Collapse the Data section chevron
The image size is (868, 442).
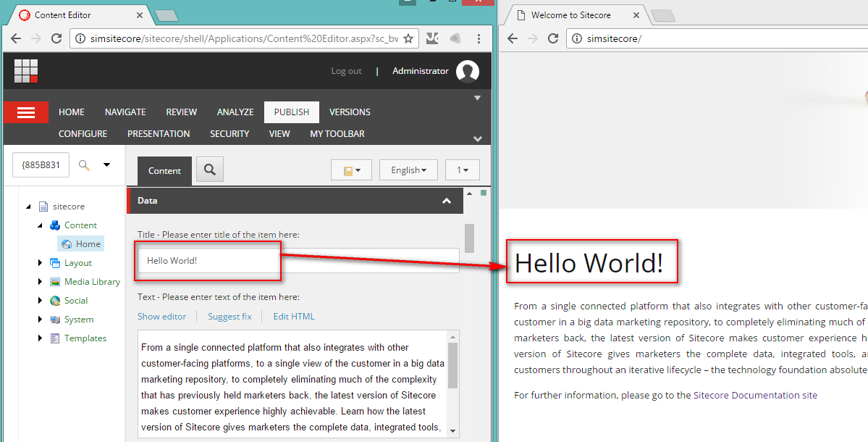click(x=447, y=201)
